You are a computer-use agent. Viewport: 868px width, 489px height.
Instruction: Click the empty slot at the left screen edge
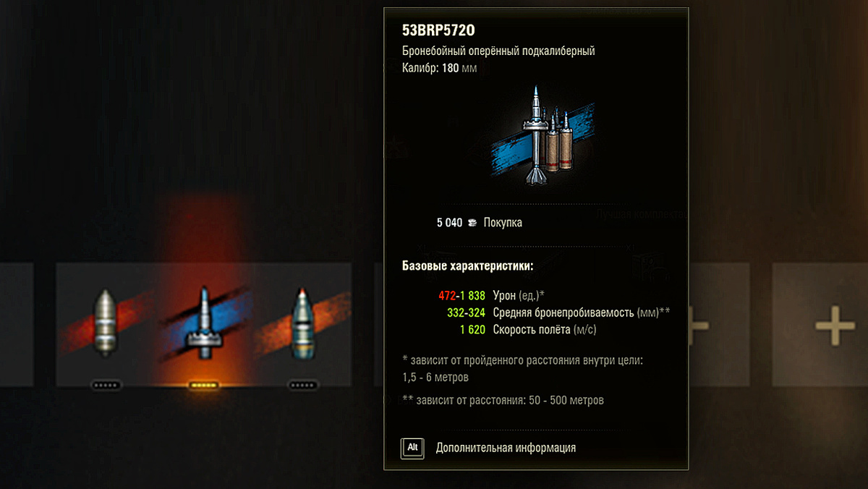click(16, 323)
